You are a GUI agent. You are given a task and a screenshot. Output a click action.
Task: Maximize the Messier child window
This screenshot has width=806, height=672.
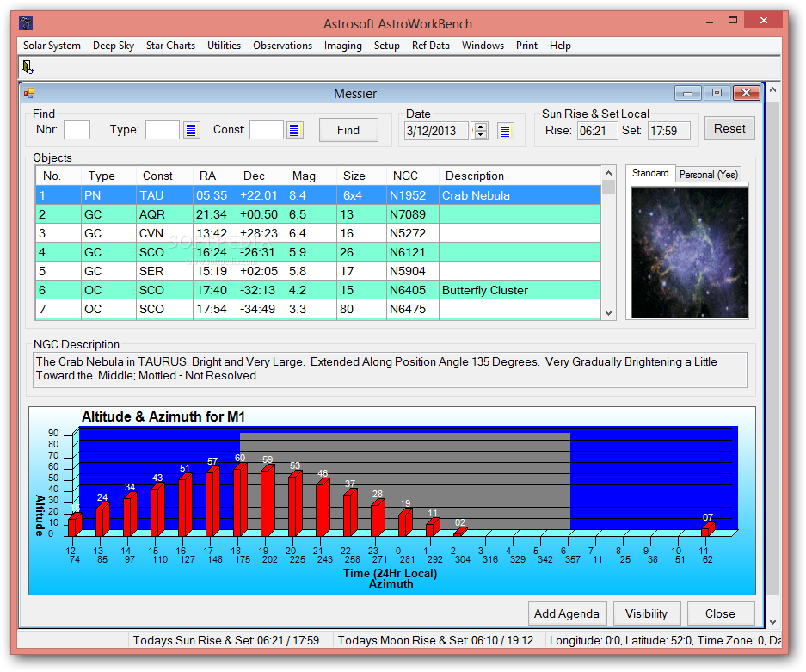click(x=717, y=93)
